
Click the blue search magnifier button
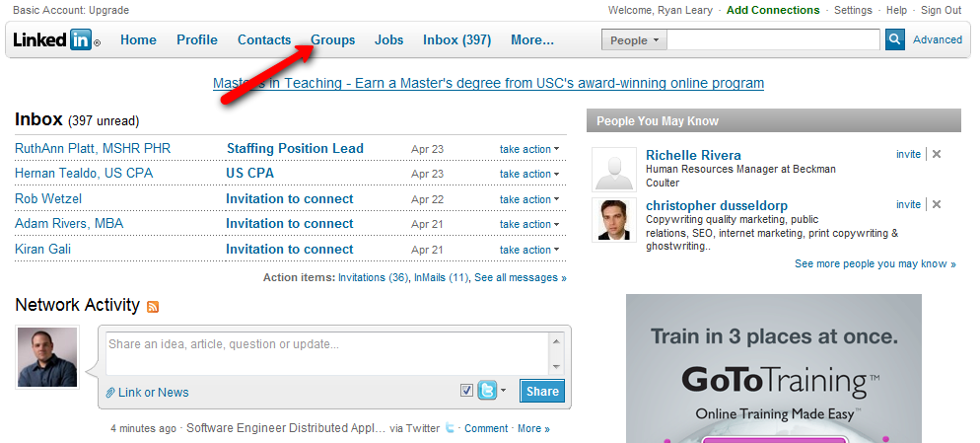[895, 39]
